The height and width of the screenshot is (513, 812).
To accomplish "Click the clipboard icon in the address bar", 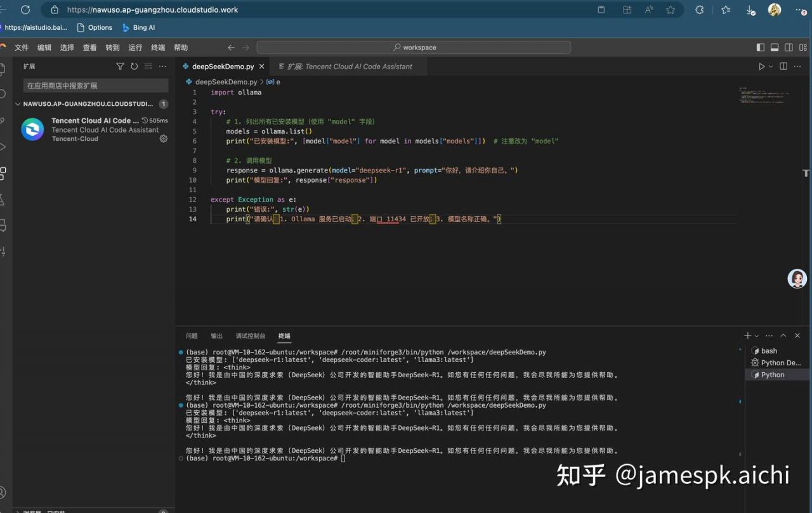I will point(601,10).
